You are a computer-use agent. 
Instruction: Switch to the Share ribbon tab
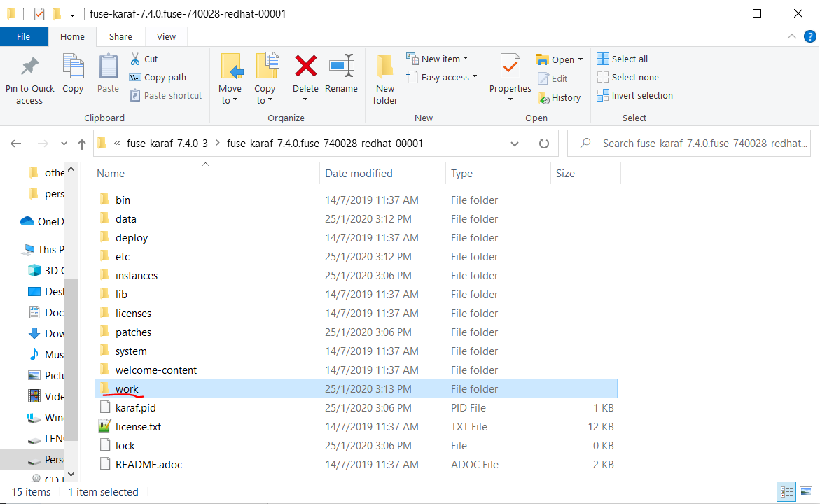120,36
